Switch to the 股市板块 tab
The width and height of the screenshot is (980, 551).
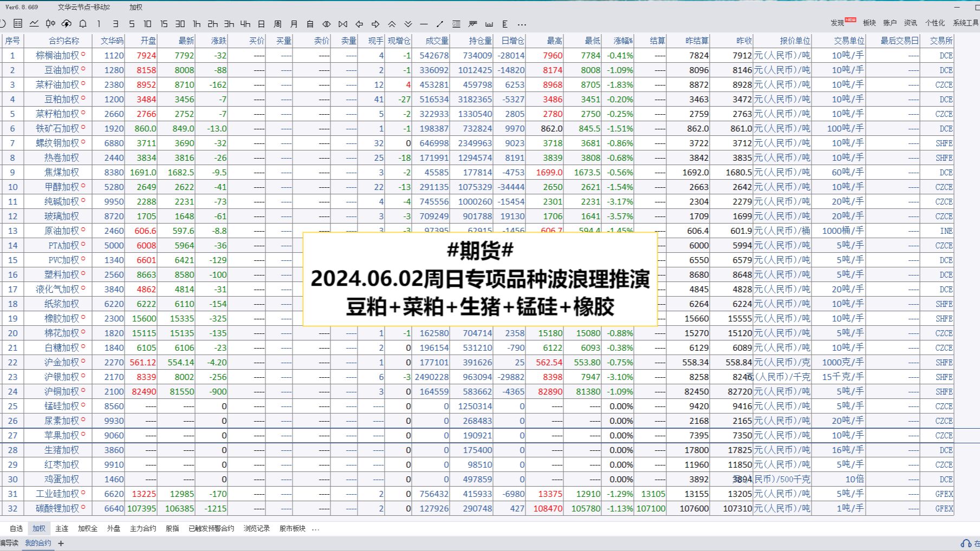[x=293, y=528]
